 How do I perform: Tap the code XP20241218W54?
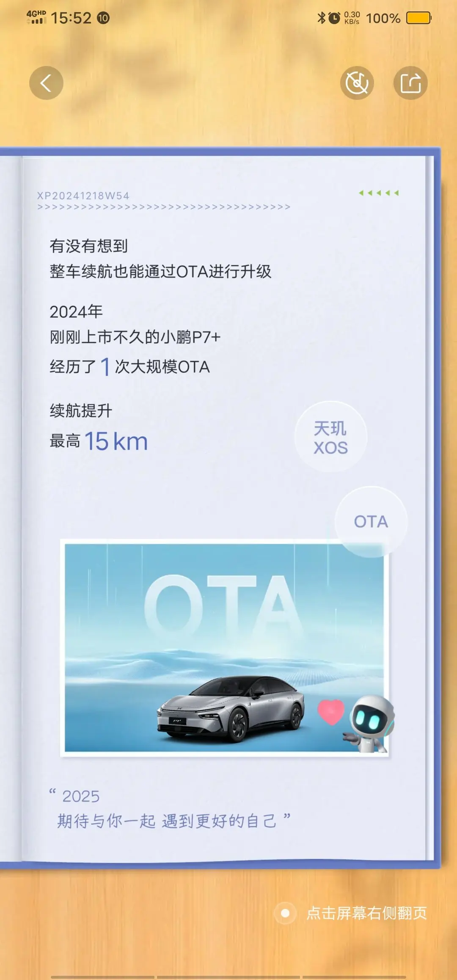pyautogui.click(x=83, y=195)
